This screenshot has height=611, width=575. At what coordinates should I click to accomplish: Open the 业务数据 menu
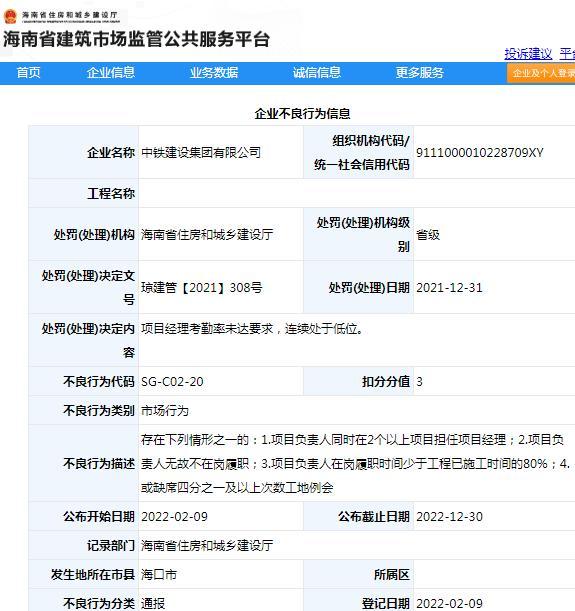pos(213,72)
